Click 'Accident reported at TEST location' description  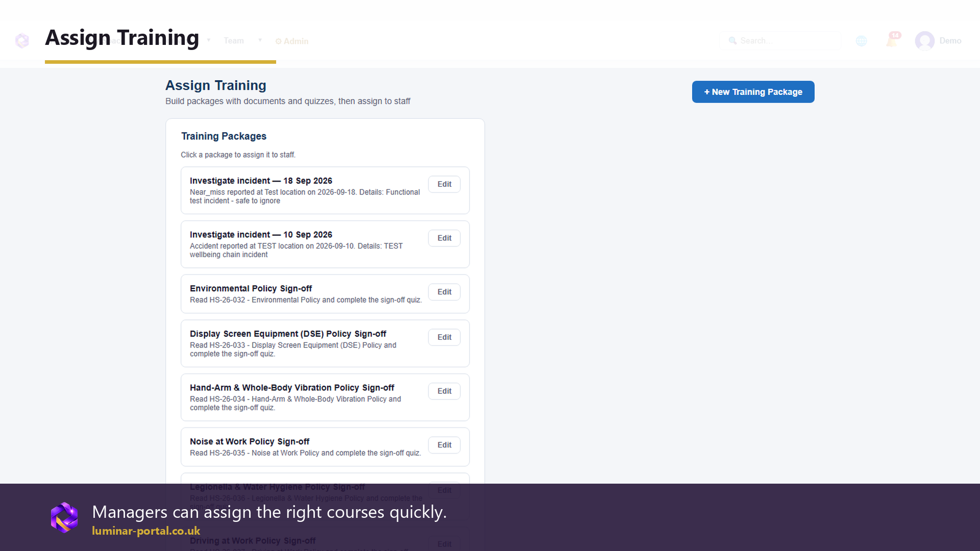[296, 251]
